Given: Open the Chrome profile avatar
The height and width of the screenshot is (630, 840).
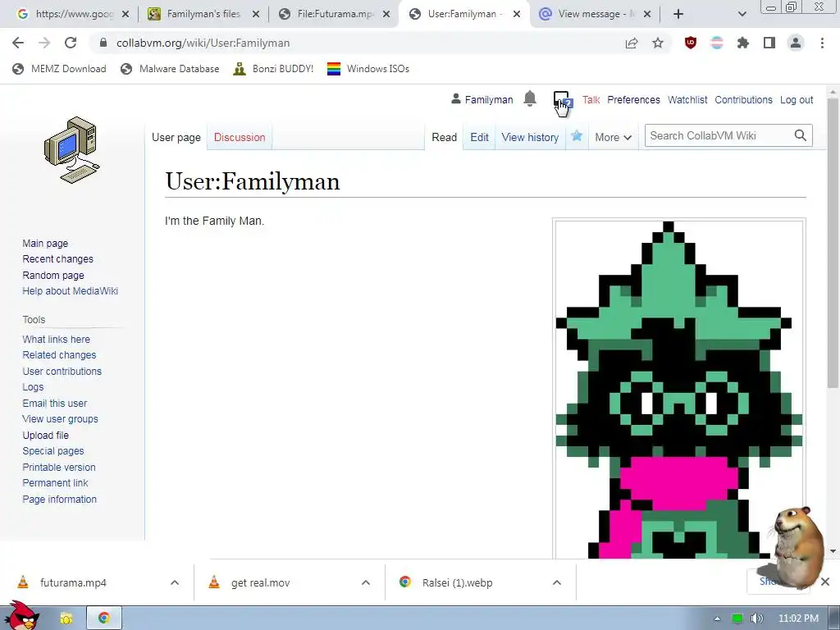Looking at the screenshot, I should [x=796, y=43].
